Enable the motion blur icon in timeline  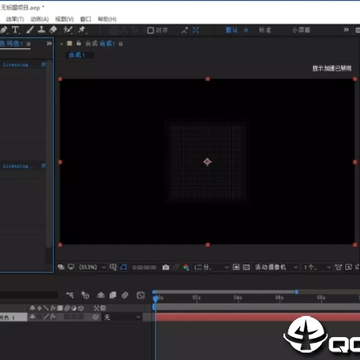point(125,295)
